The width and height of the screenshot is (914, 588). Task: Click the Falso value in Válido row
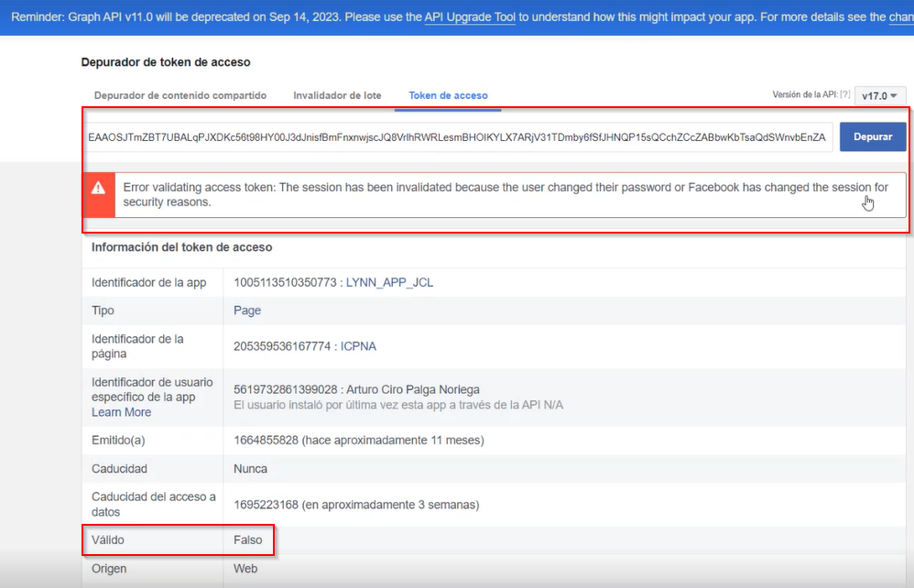coord(247,539)
